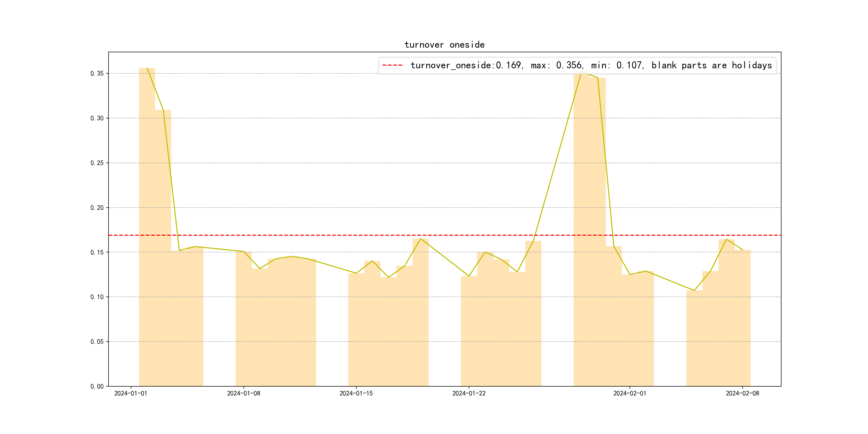The width and height of the screenshot is (868, 434).
Task: Click the 2024-01-01 x-axis date label
Action: pos(131,394)
